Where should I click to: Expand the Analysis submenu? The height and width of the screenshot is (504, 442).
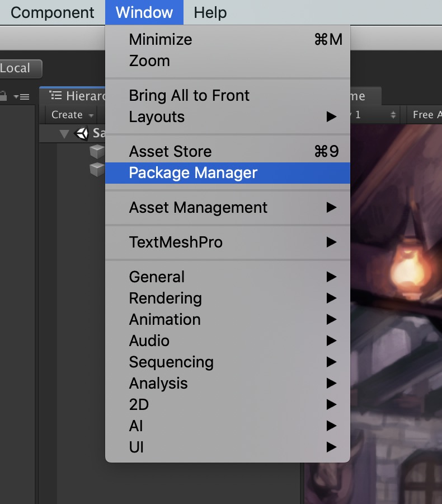[227, 383]
